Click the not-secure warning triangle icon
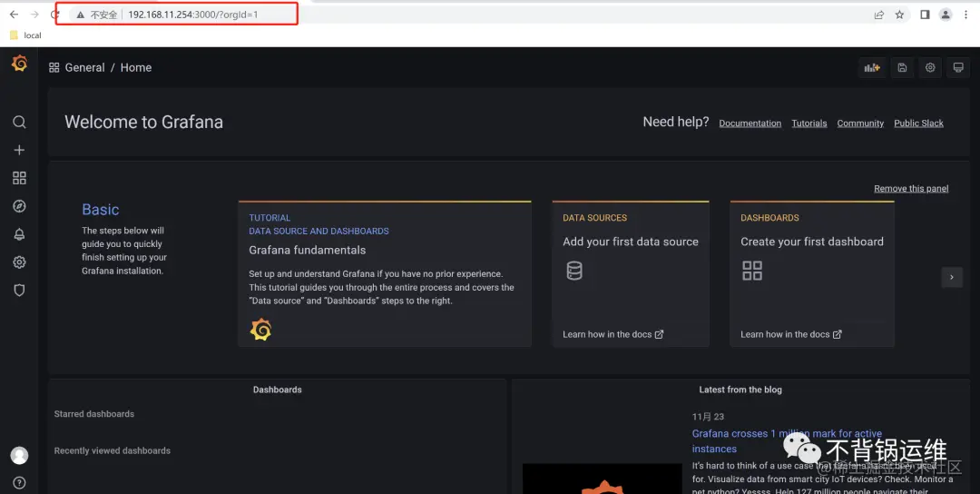This screenshot has height=494, width=980. point(81,15)
